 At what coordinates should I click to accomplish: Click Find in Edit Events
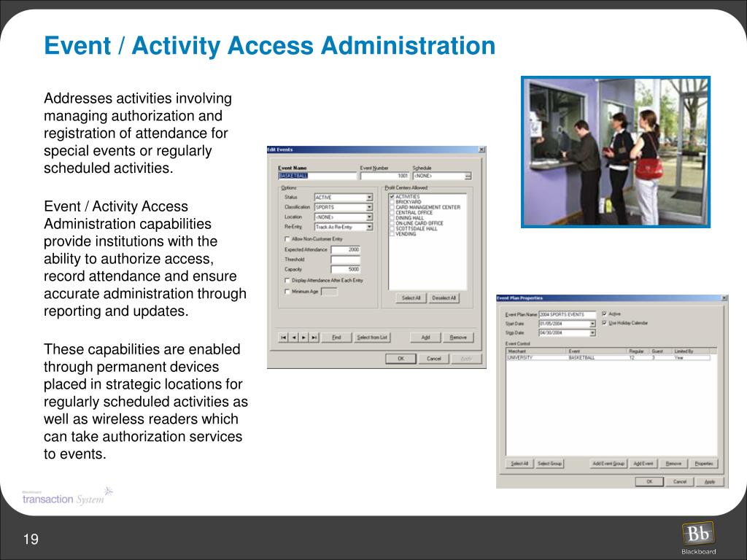[x=336, y=338]
